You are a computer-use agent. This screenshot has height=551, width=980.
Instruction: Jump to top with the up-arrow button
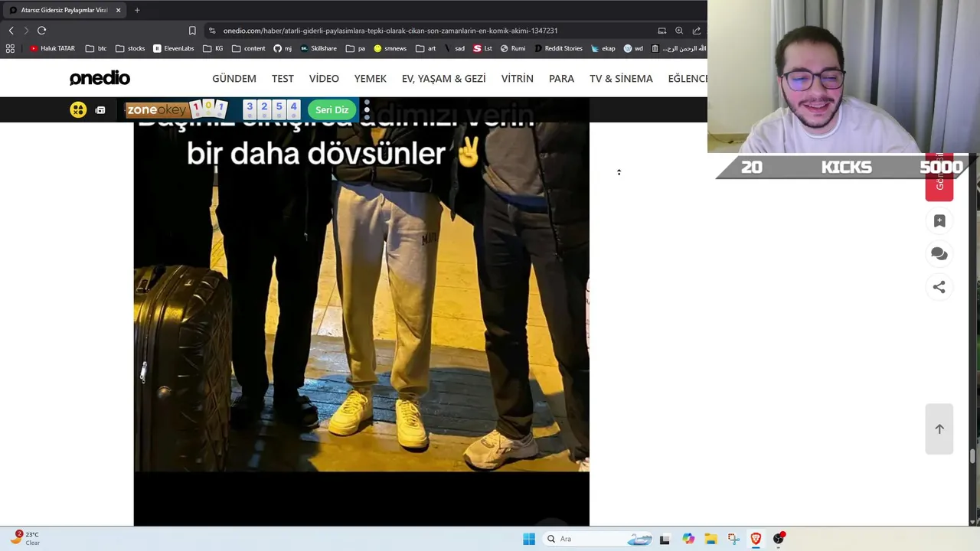(x=939, y=429)
